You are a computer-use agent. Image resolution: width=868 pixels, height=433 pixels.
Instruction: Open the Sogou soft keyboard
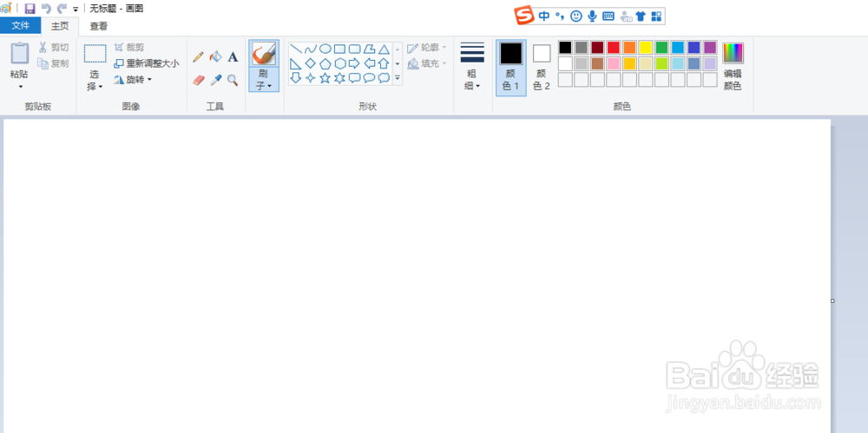pos(608,16)
